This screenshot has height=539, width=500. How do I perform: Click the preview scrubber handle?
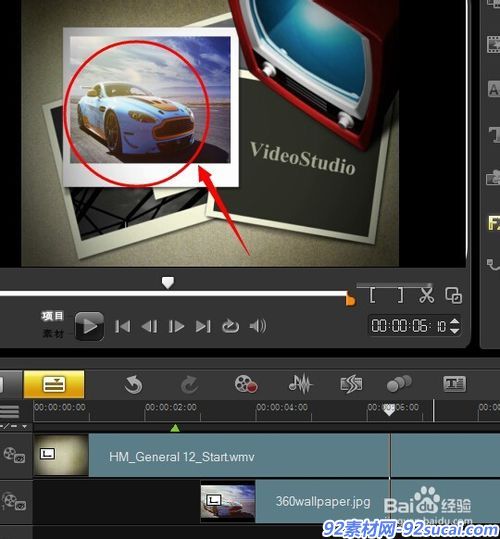(x=168, y=283)
